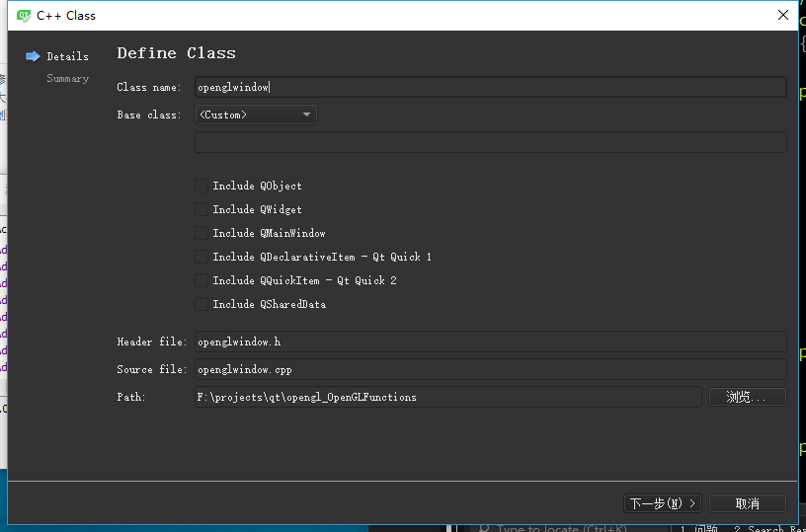Click the Source file field

pyautogui.click(x=490, y=369)
